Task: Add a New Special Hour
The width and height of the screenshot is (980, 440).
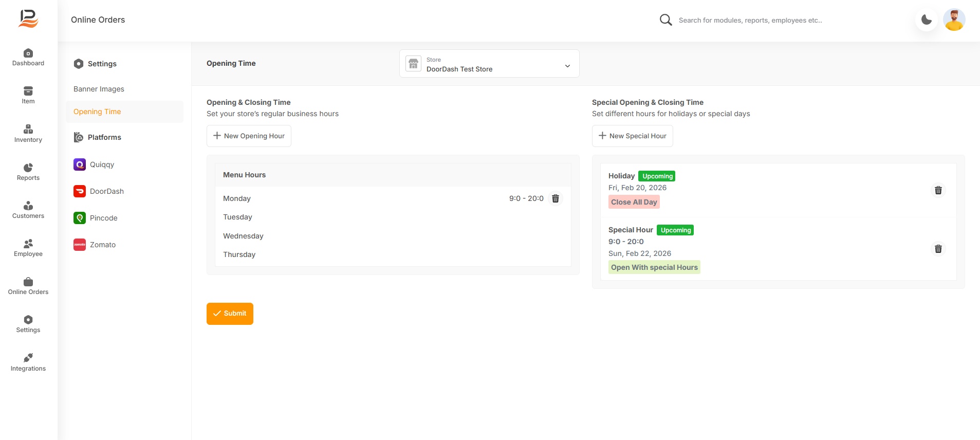Action: (632, 136)
